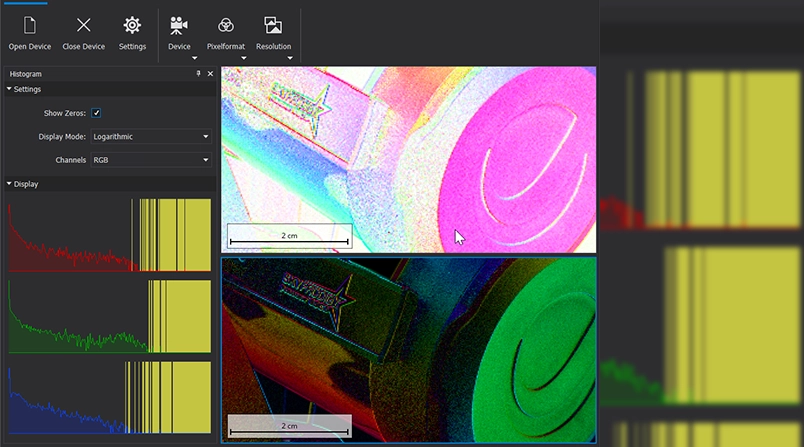Open the Display Mode dropdown
Viewport: 804px width, 447px height.
point(150,136)
